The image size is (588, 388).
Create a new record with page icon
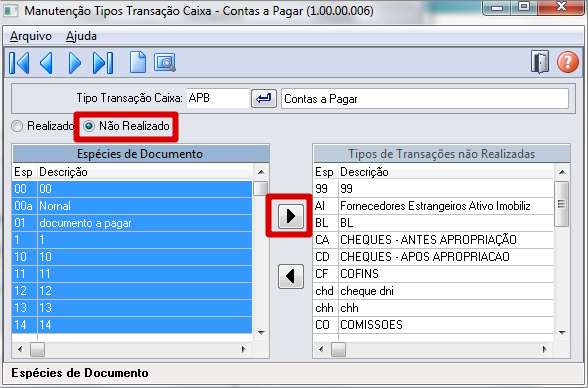point(138,62)
